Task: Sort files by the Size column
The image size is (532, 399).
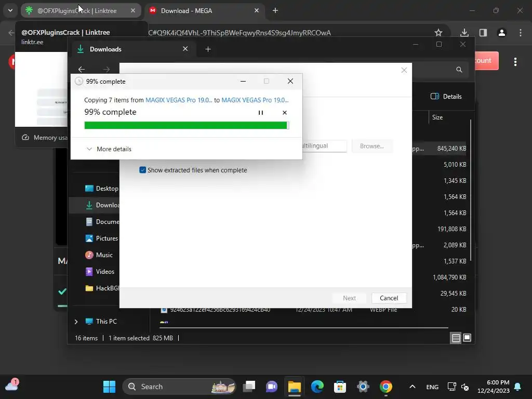Action: [x=437, y=117]
